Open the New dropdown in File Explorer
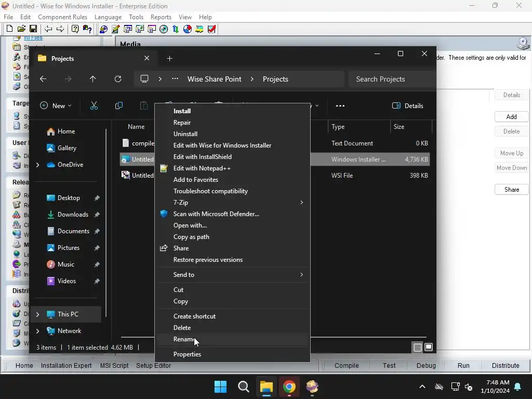 [56, 106]
